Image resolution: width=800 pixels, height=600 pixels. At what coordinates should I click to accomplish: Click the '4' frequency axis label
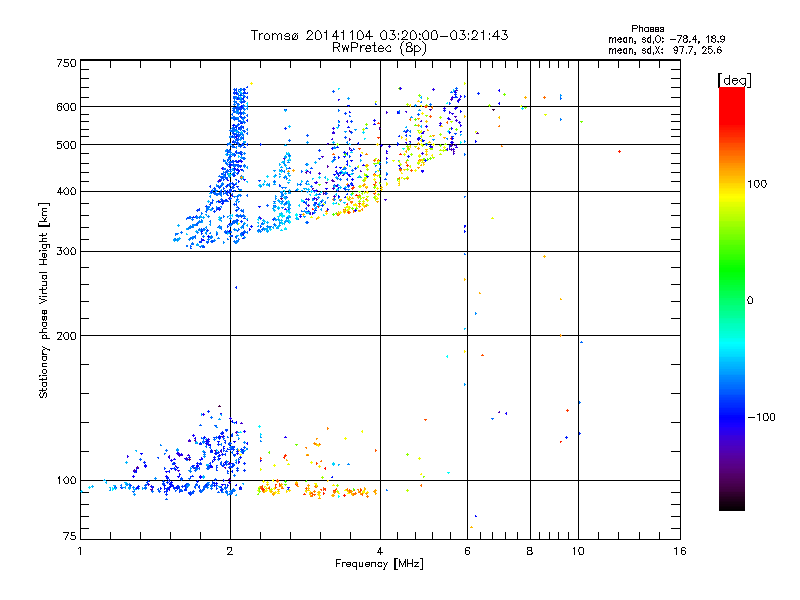tap(380, 551)
